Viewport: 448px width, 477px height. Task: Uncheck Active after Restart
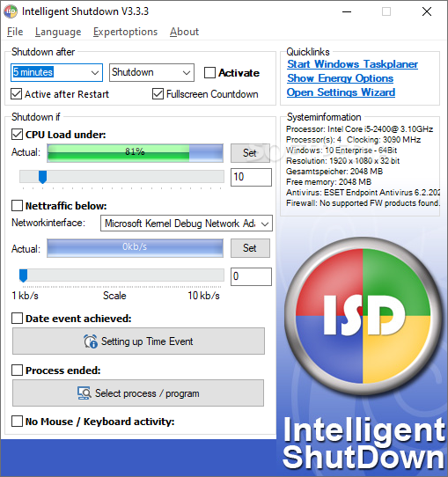[17, 94]
